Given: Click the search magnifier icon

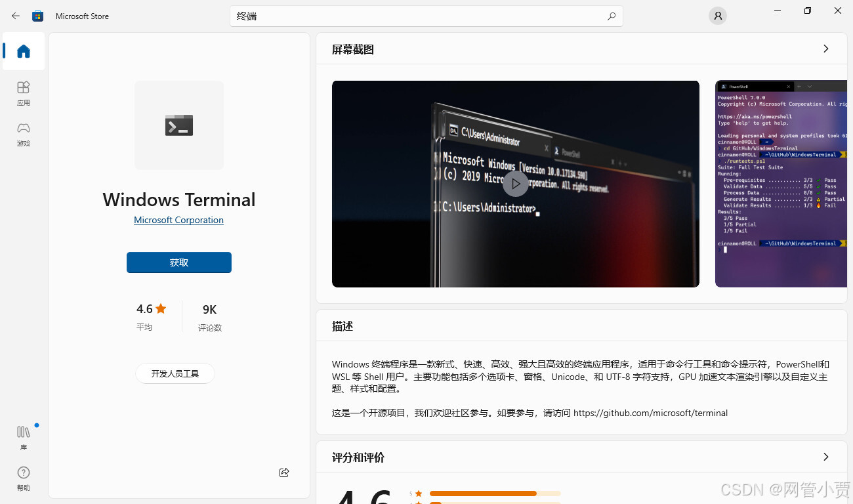Looking at the screenshot, I should pos(611,16).
